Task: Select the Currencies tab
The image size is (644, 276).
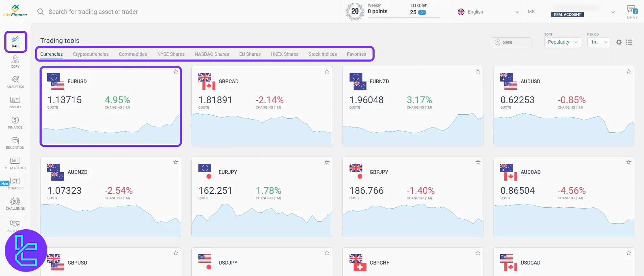Action: 51,54
